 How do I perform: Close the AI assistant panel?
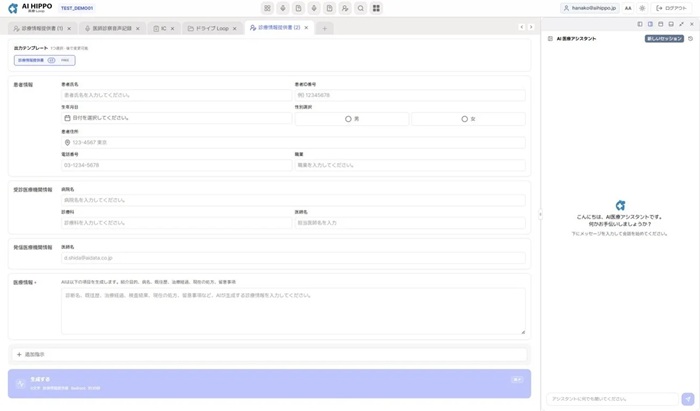click(x=692, y=24)
